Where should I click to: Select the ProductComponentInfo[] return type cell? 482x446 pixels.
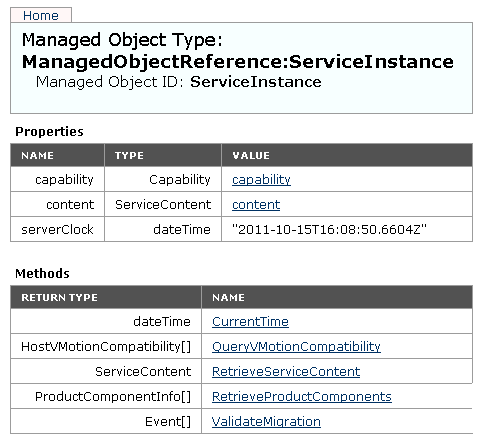click(x=106, y=396)
